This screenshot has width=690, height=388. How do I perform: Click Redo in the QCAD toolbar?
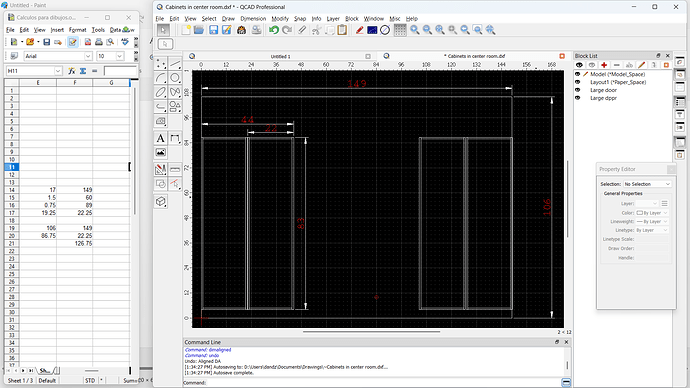pos(287,30)
